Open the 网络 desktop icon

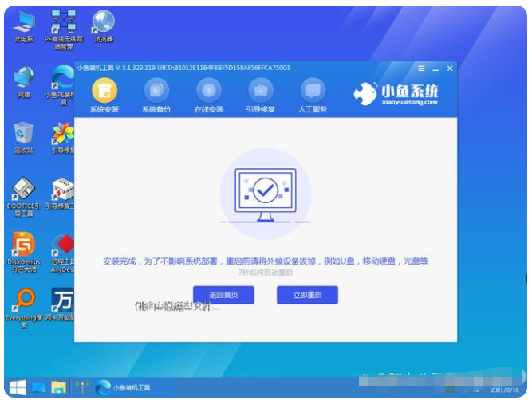point(24,79)
